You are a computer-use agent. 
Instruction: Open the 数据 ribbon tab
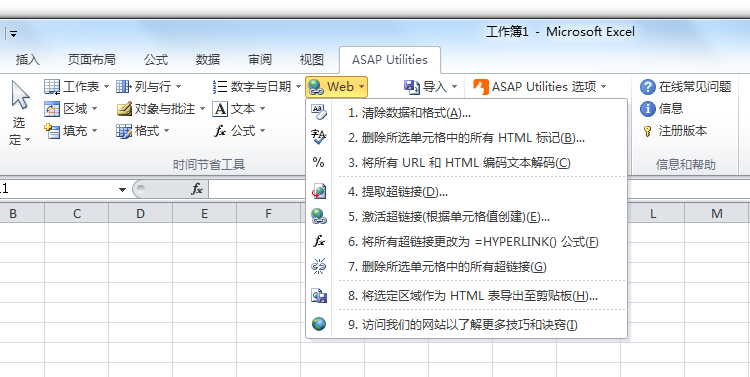208,60
